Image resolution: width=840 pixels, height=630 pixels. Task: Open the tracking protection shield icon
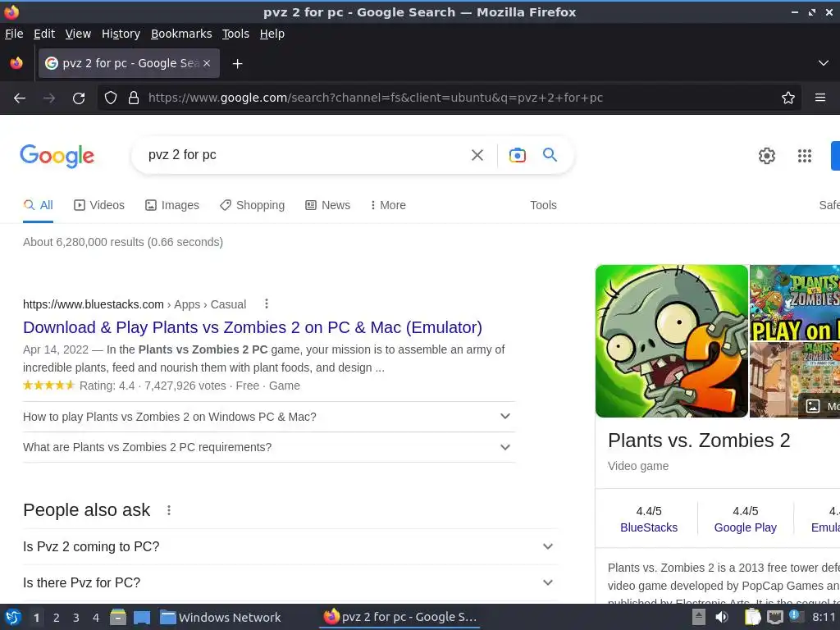tap(111, 98)
